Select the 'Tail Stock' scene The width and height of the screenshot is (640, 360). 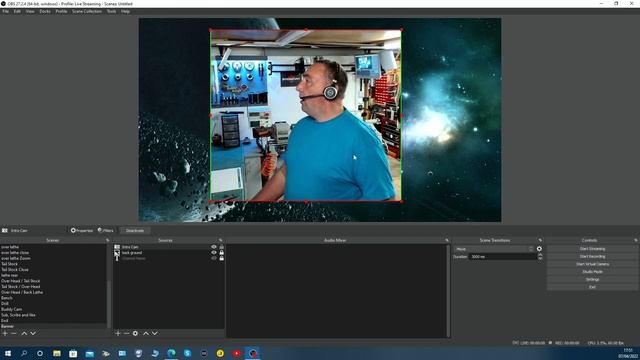[9, 264]
